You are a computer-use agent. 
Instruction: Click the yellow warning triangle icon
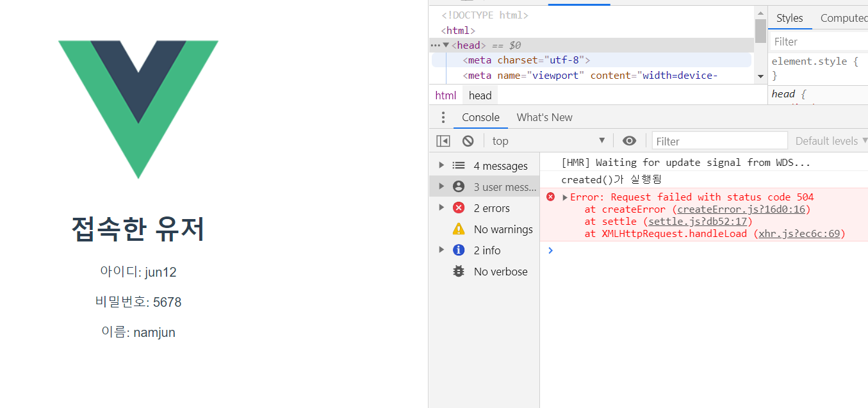tap(459, 229)
